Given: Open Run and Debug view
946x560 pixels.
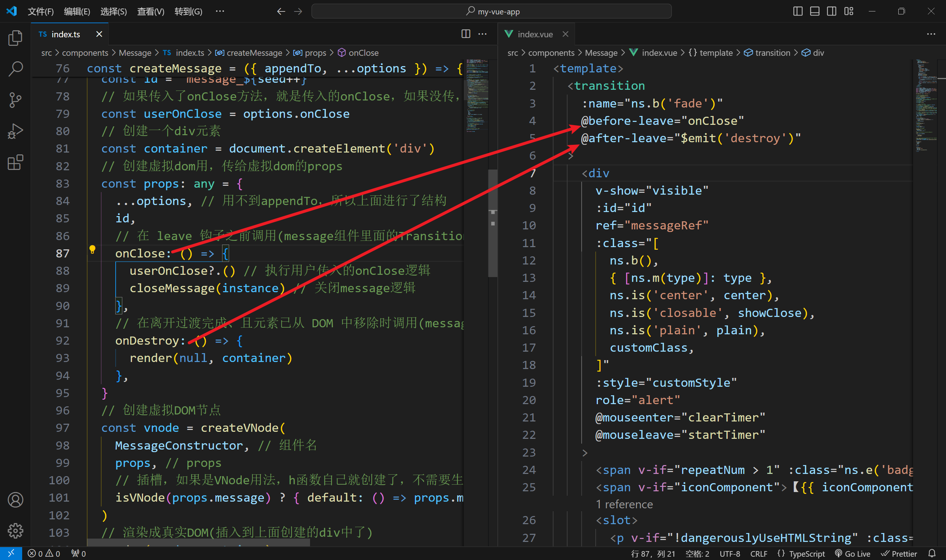Looking at the screenshot, I should 15,132.
